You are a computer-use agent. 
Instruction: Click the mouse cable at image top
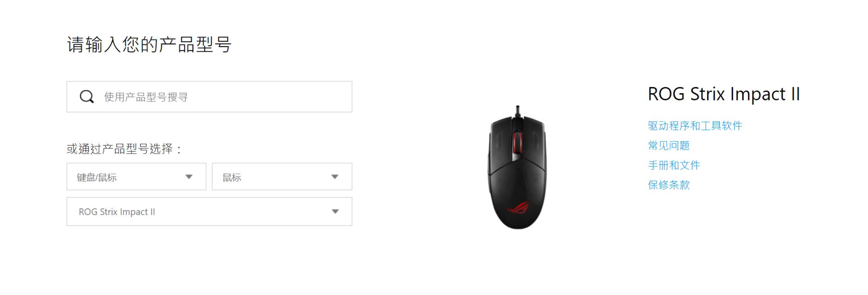click(x=518, y=110)
